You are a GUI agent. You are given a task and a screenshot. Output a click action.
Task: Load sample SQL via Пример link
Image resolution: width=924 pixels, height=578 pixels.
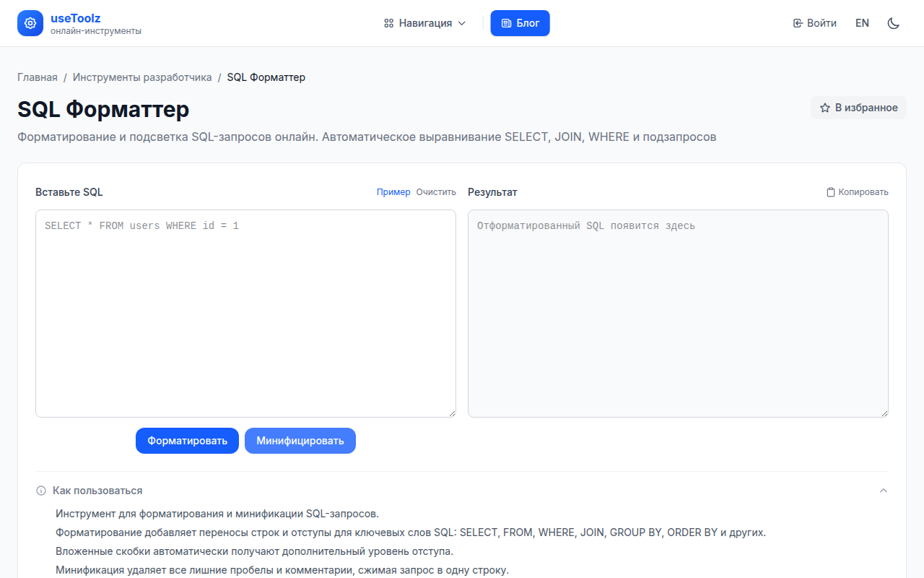coord(393,192)
